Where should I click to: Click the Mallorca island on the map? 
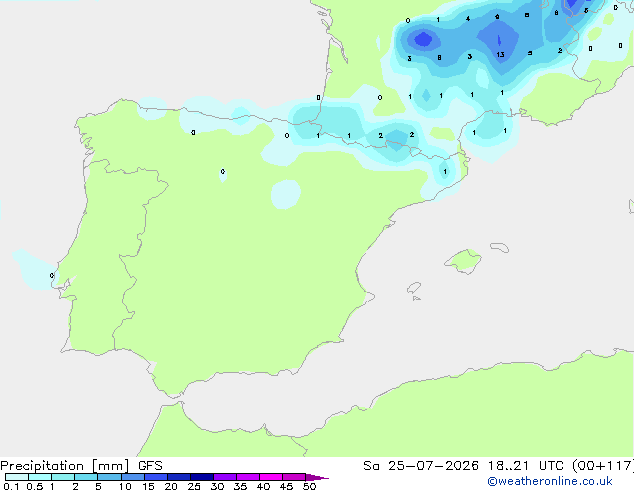pos(464,261)
